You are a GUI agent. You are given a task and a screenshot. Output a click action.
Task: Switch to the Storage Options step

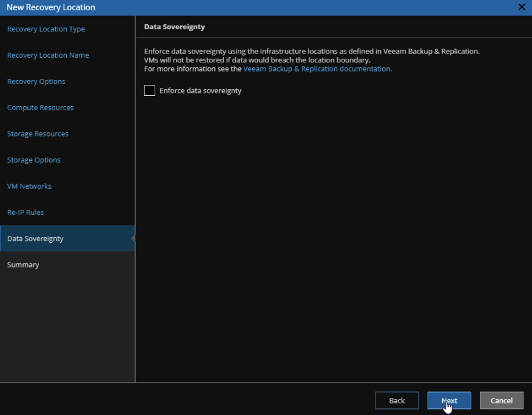pyautogui.click(x=34, y=160)
